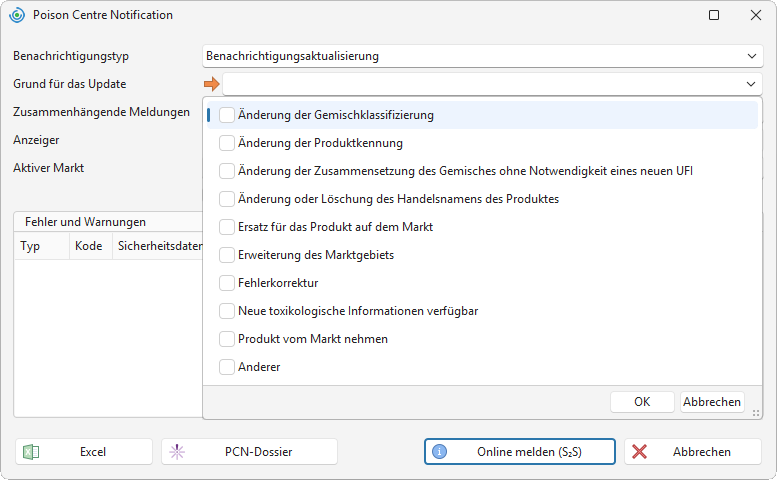The image size is (777, 480).
Task: Click the Typ column header
Action: click(x=42, y=246)
